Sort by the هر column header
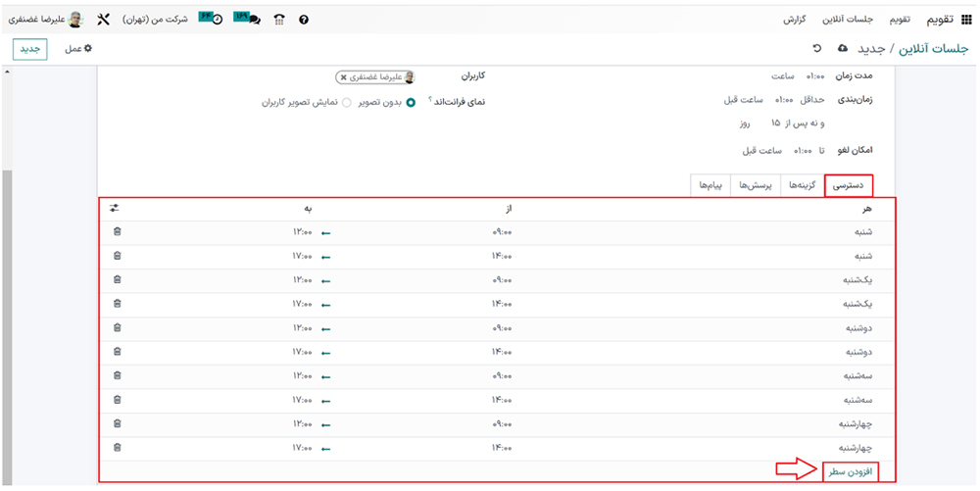Viewport: 980px width, 491px height. pyautogui.click(x=866, y=209)
